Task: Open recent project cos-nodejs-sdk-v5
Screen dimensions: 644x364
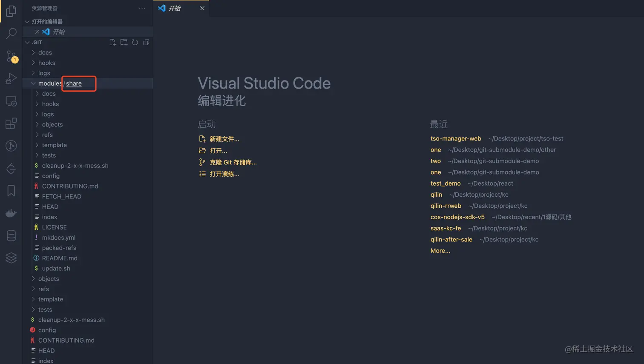Action: pyautogui.click(x=457, y=217)
